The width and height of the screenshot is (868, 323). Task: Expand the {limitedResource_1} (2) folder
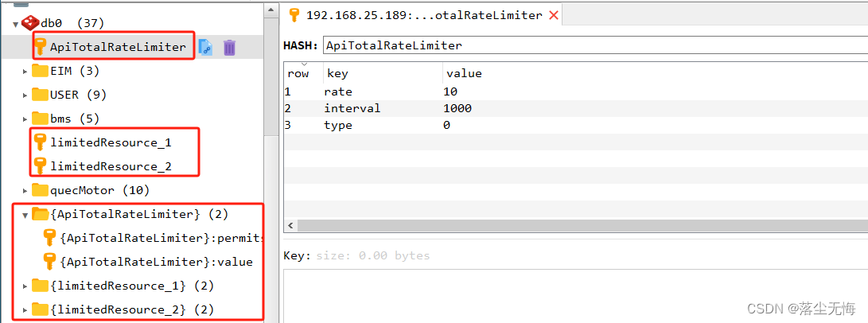click(25, 286)
